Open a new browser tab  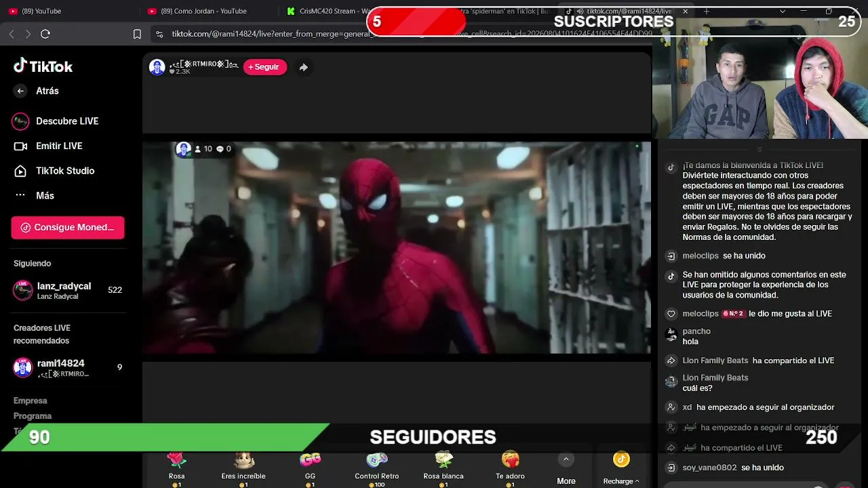706,11
